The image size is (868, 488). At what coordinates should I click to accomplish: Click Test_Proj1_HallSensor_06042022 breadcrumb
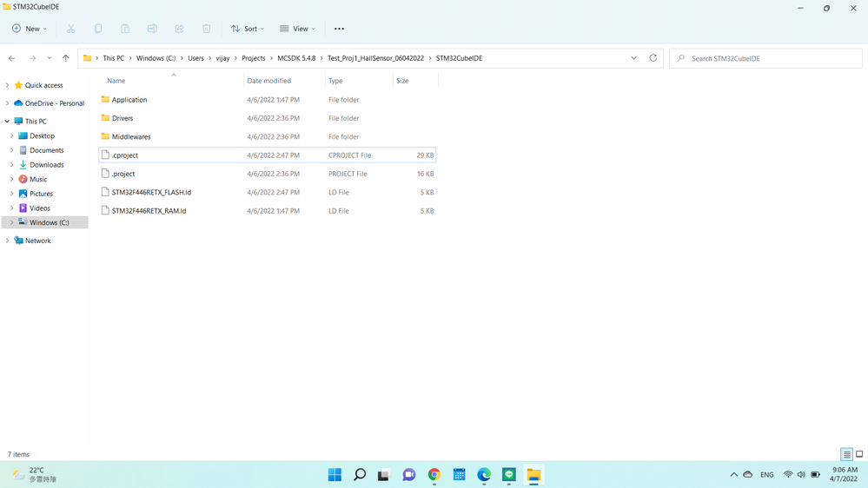[x=375, y=58]
